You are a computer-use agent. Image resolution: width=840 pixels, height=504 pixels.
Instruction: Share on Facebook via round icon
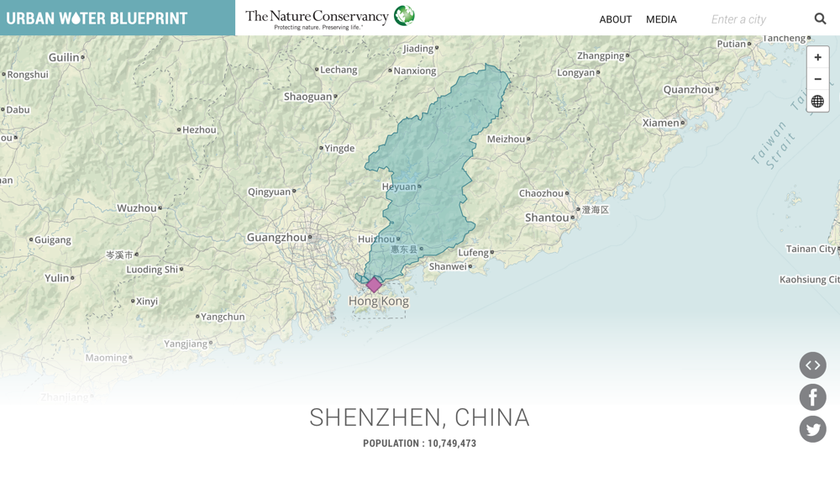point(812,397)
